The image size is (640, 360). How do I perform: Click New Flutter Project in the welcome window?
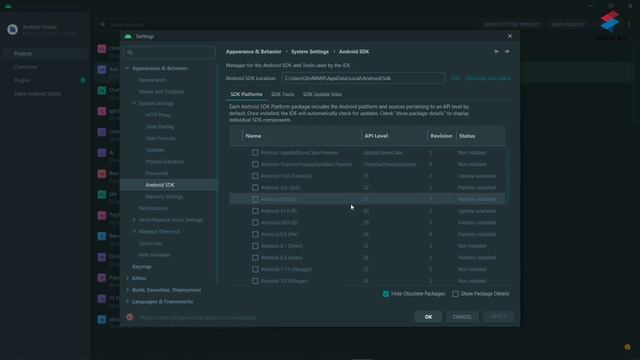512,24
